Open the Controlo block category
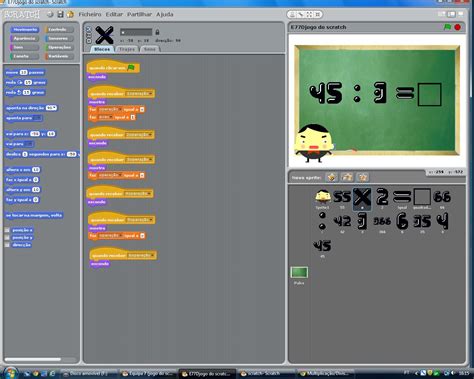The width and height of the screenshot is (474, 379). coord(59,30)
